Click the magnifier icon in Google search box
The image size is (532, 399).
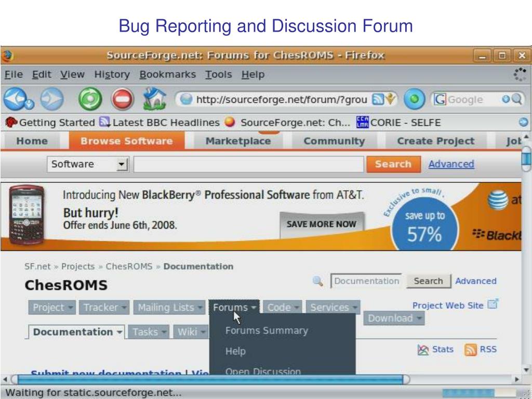coord(516,99)
